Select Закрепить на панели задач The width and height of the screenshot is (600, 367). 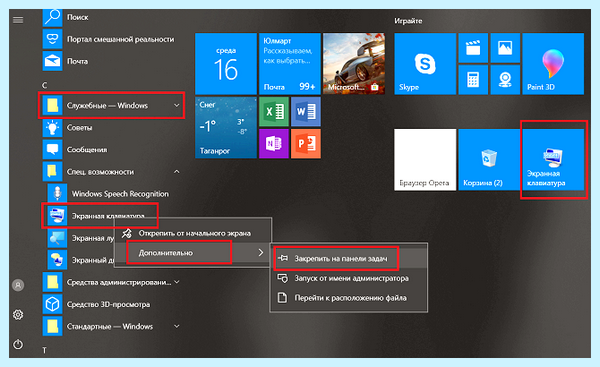(x=349, y=259)
